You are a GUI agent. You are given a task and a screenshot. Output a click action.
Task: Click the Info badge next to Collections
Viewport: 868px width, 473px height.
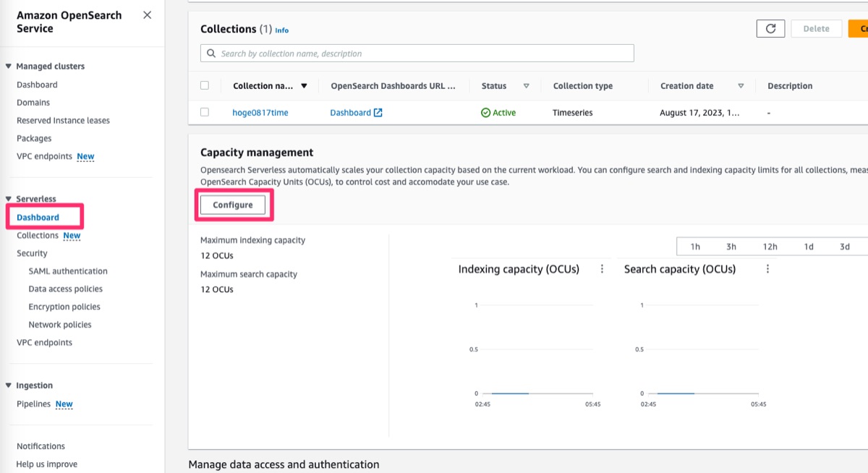(x=281, y=30)
